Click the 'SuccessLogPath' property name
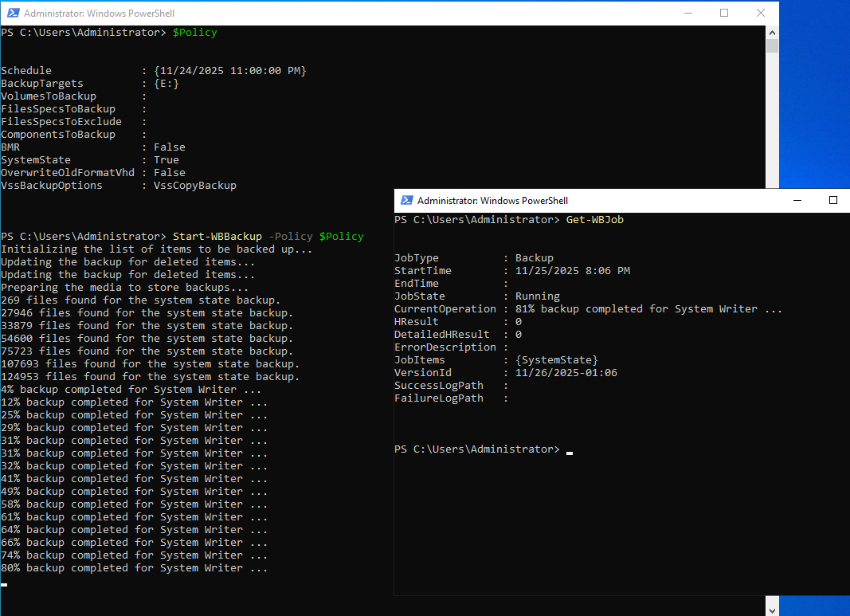Screen dimensions: 850x616 (x=439, y=385)
